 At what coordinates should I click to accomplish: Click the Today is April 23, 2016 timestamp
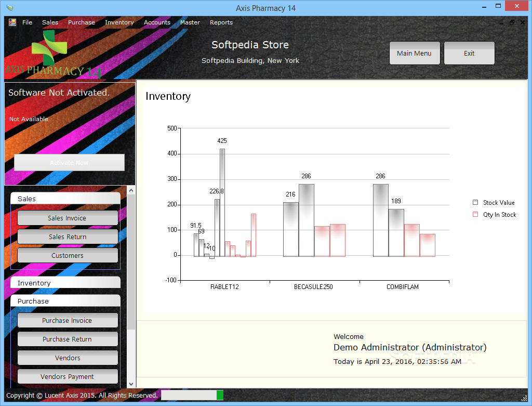tap(397, 361)
